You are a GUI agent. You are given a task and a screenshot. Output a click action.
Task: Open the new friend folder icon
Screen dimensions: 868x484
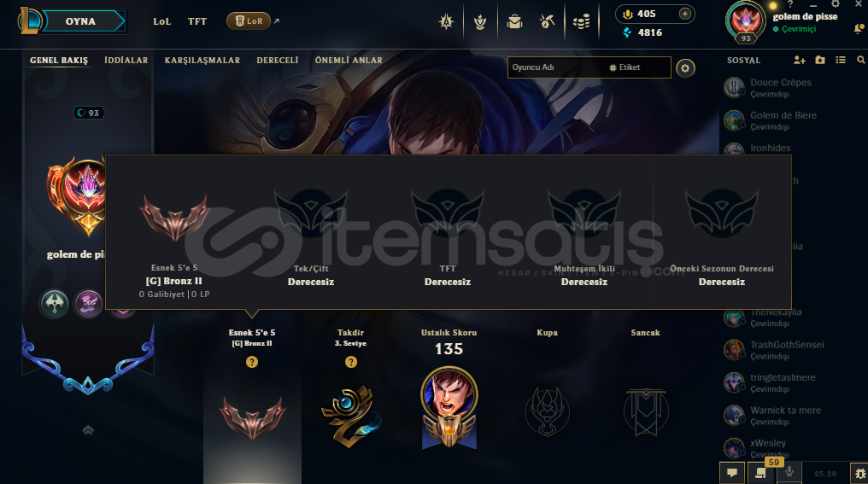(x=820, y=60)
